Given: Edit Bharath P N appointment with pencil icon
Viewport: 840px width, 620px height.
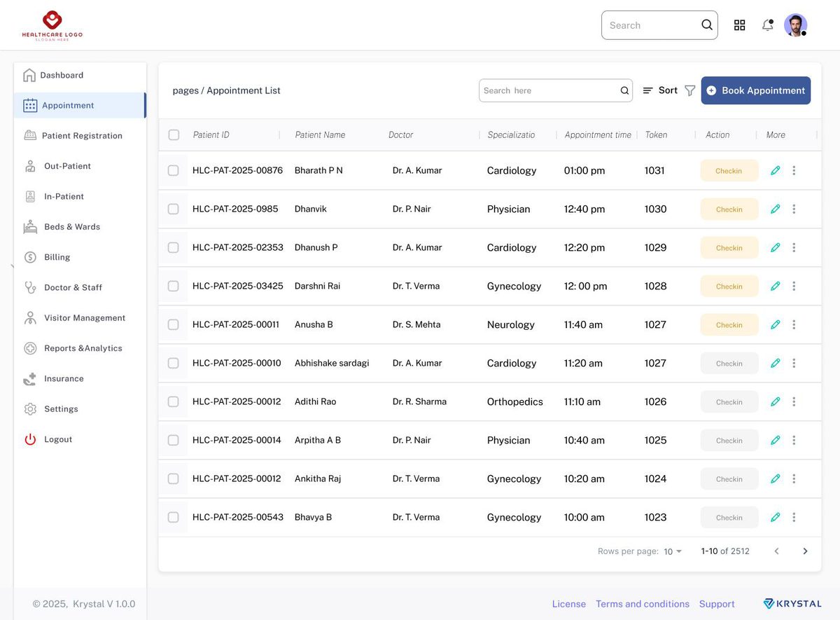Looking at the screenshot, I should pyautogui.click(x=775, y=170).
